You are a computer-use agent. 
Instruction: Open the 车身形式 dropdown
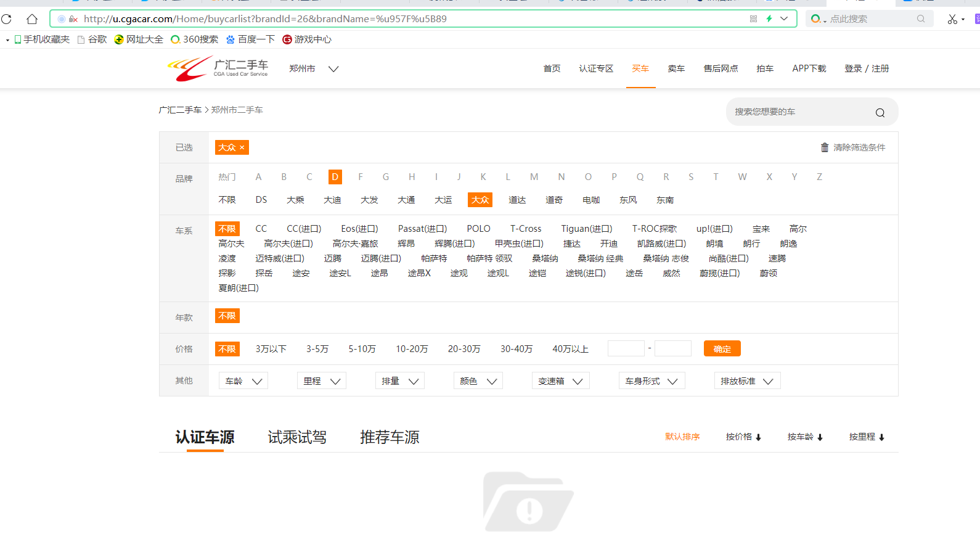click(652, 381)
